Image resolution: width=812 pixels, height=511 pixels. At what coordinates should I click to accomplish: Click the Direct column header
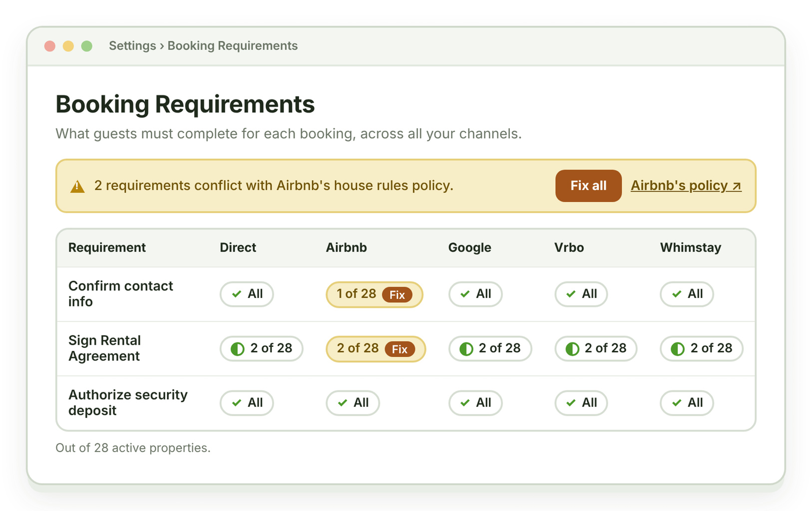pyautogui.click(x=238, y=248)
